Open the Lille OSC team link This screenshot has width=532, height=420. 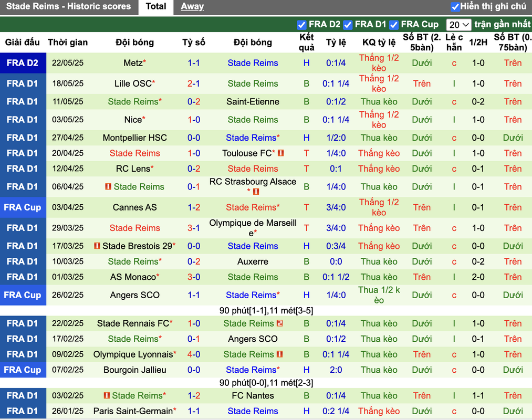tap(133, 83)
